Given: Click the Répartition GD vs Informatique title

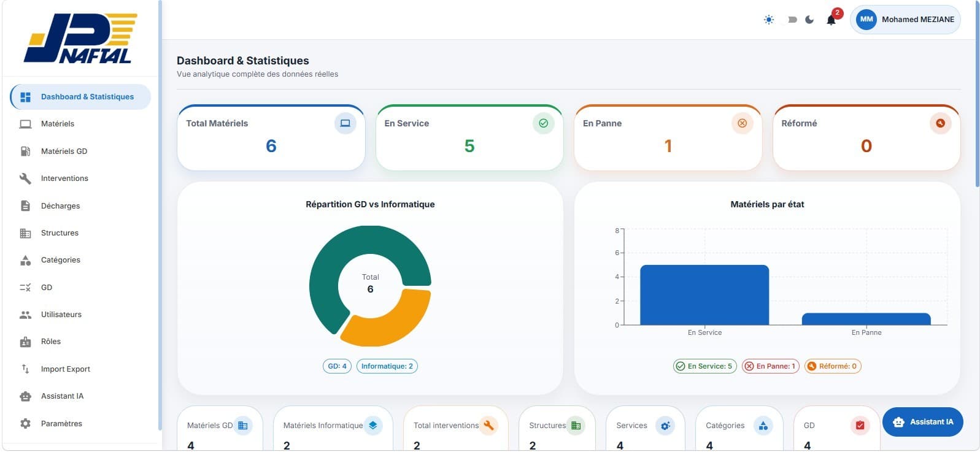Looking at the screenshot, I should coord(370,204).
